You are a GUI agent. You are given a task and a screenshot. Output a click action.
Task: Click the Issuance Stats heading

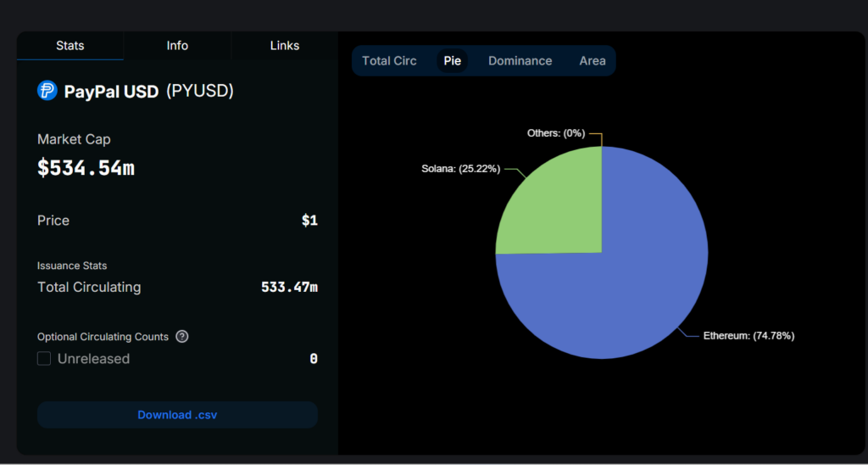pyautogui.click(x=72, y=266)
